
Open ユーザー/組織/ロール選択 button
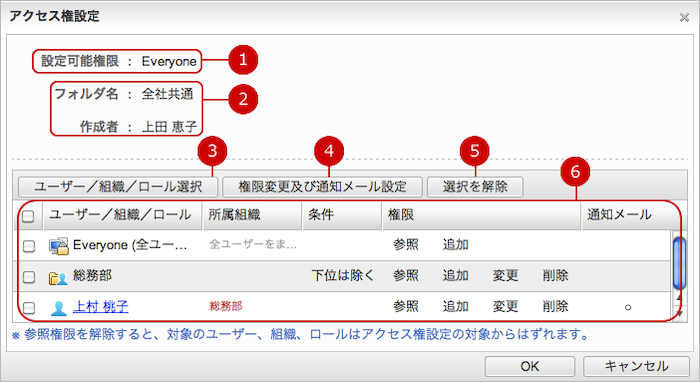[x=118, y=187]
